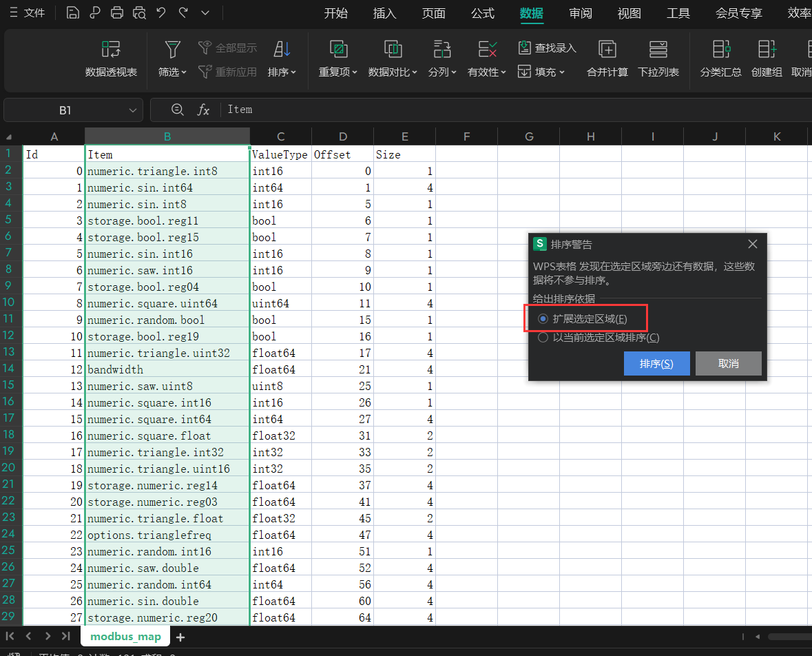The width and height of the screenshot is (812, 656).
Task: Open the 查找录入 lookup entry tool
Action: [x=547, y=48]
